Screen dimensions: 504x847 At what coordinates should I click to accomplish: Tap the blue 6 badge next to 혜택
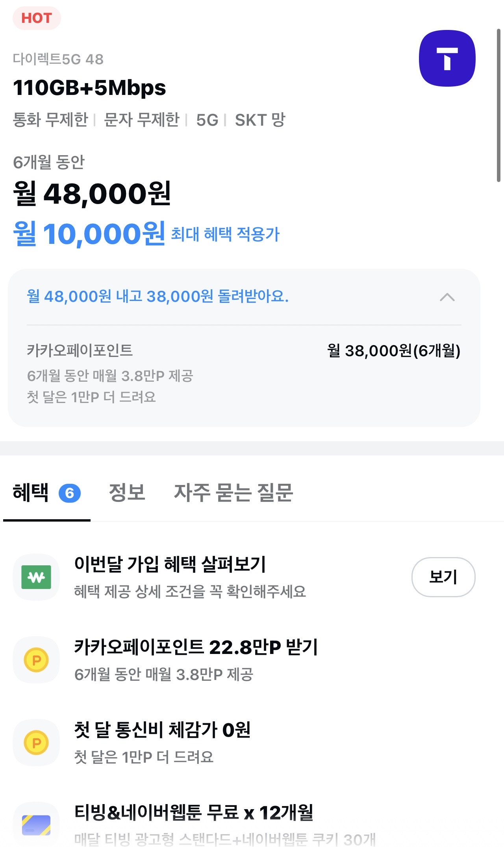[x=70, y=493]
